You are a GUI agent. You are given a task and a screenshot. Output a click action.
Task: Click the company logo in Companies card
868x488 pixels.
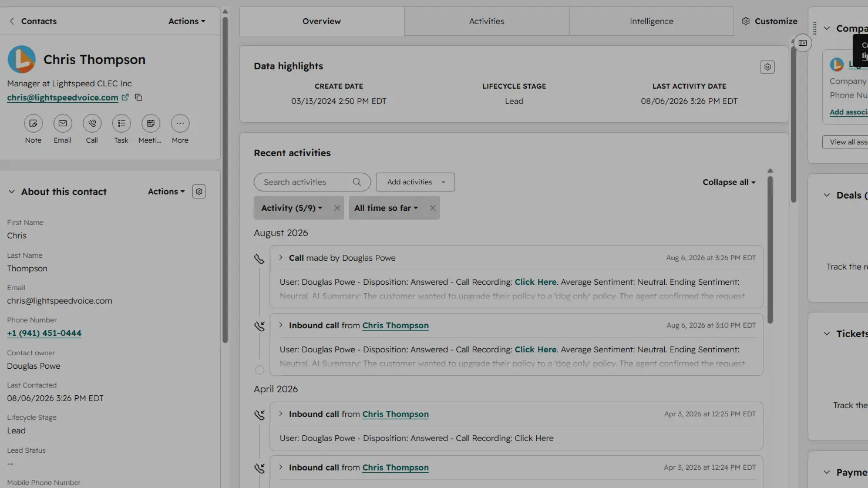pyautogui.click(x=837, y=65)
